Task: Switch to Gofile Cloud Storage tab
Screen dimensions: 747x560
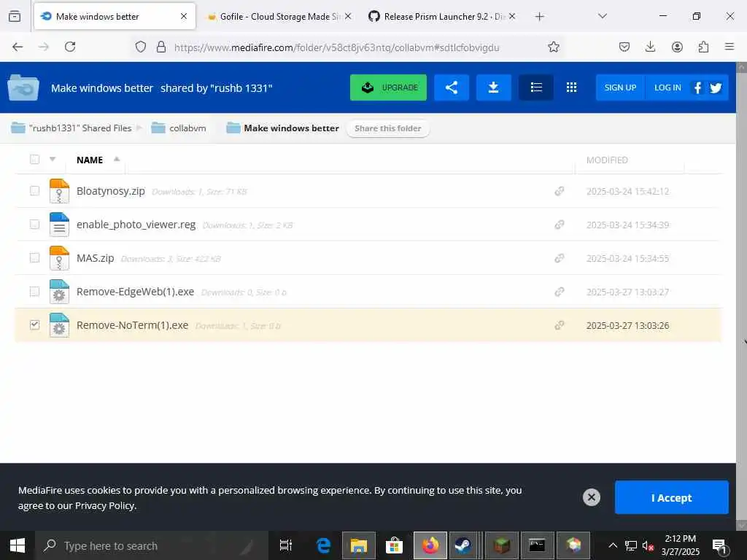Action: click(x=279, y=16)
